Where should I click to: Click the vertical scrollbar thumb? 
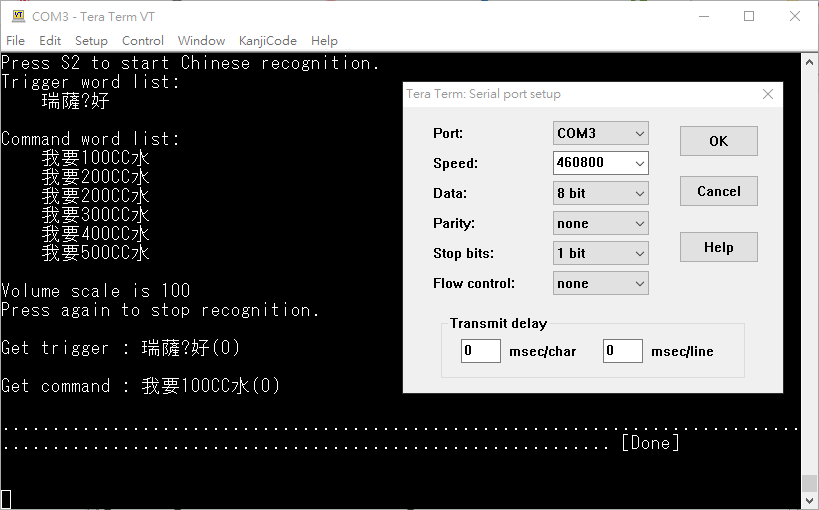[x=810, y=483]
